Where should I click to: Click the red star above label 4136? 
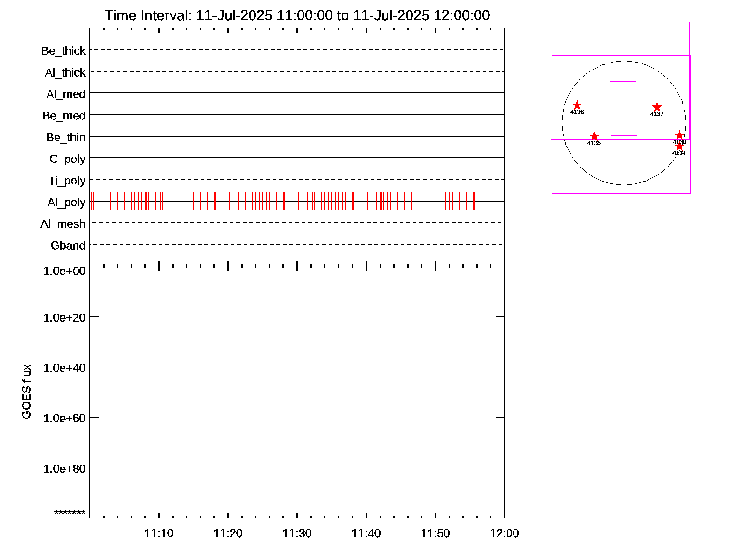(x=577, y=105)
